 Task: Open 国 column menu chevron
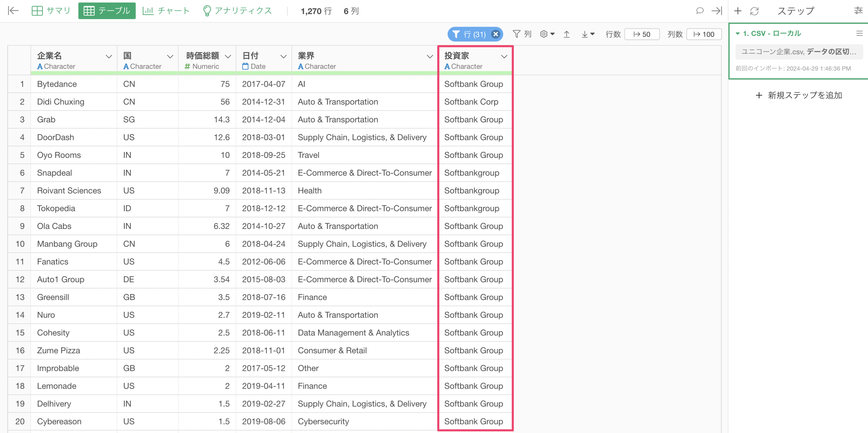170,56
